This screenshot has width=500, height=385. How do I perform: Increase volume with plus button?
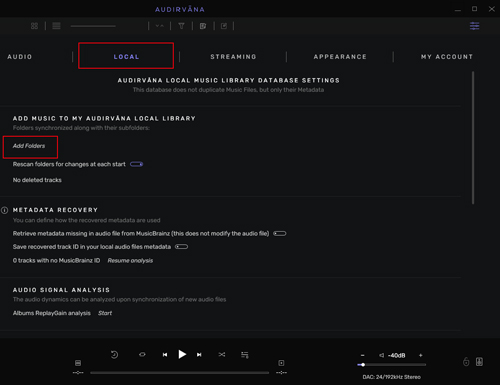pyautogui.click(x=421, y=355)
